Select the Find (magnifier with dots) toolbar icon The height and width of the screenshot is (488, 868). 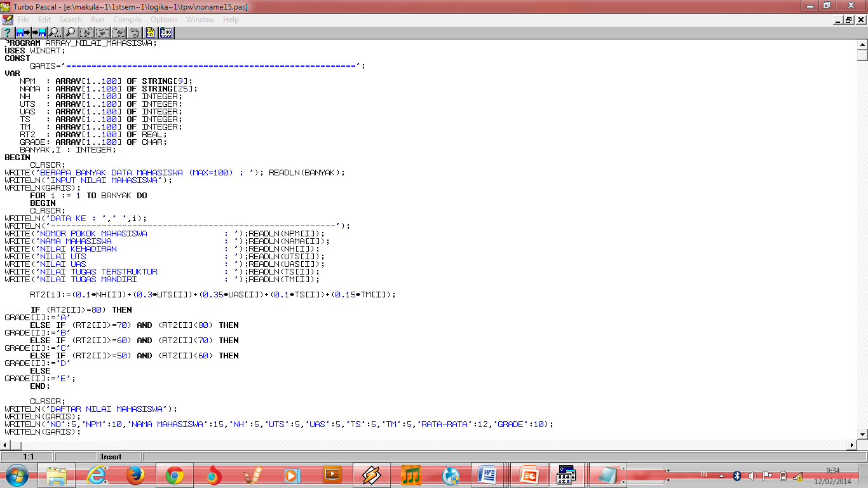[54, 32]
